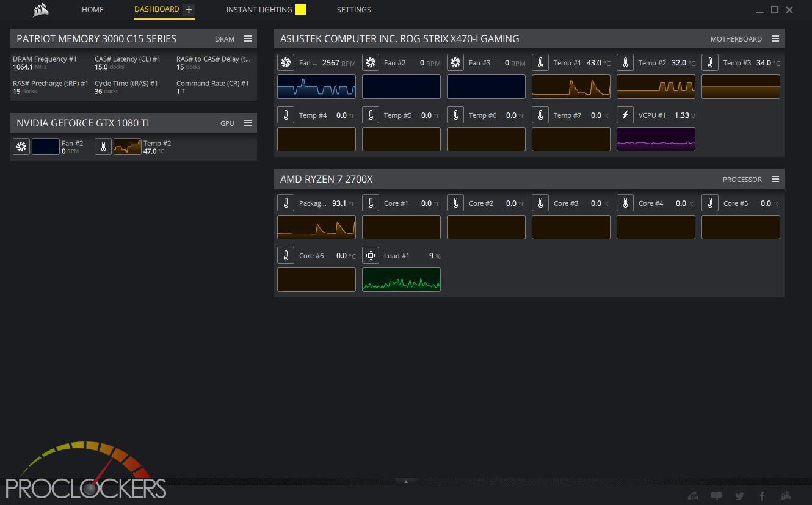This screenshot has height=505, width=812.
Task: Click motherboard Temp #5 thermometer icon
Action: click(x=371, y=115)
